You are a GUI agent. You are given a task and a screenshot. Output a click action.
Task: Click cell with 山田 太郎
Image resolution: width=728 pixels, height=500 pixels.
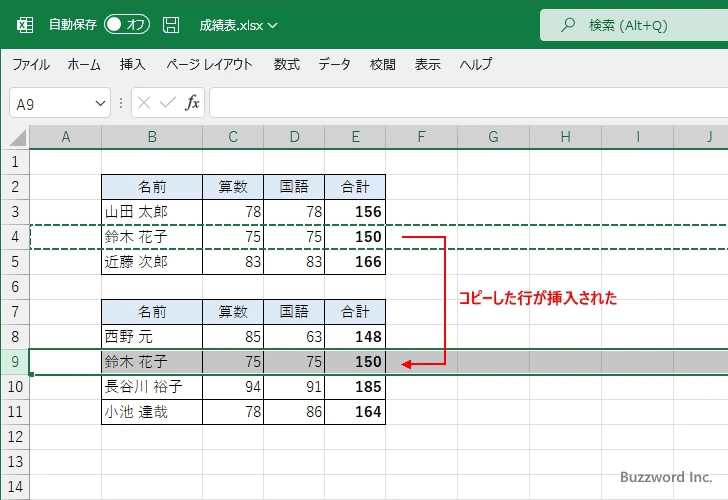152,212
